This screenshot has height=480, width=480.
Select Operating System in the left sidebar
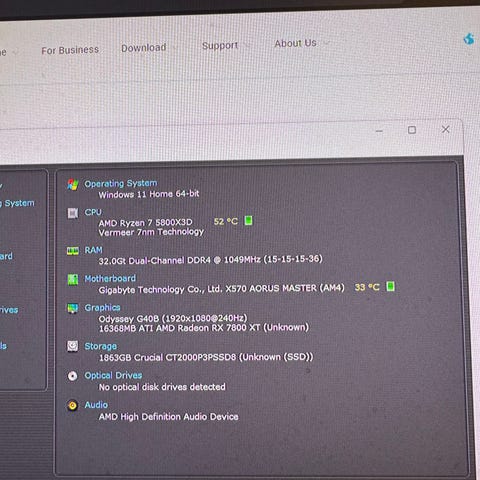tap(17, 203)
